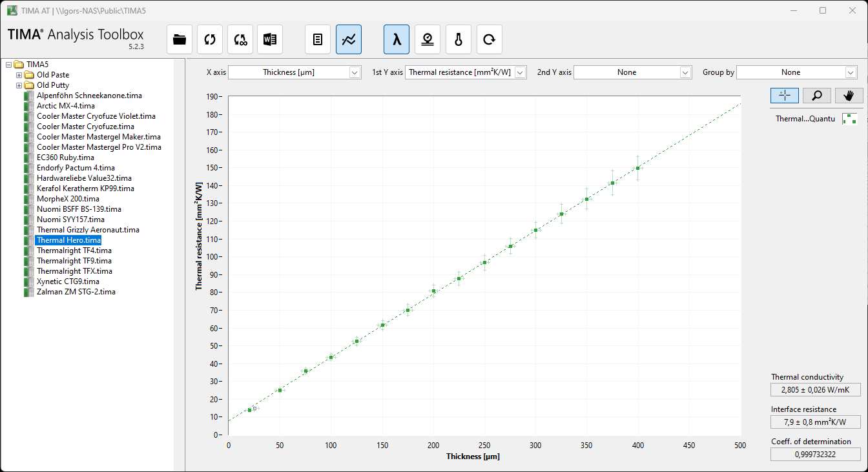
Task: Click the thermometer temperature icon
Action: point(459,39)
